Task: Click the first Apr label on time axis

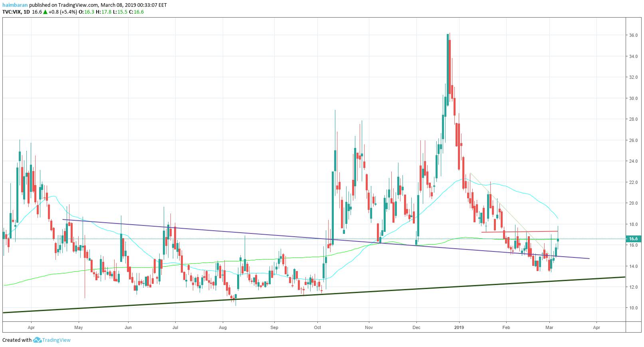Action: [x=31, y=327]
